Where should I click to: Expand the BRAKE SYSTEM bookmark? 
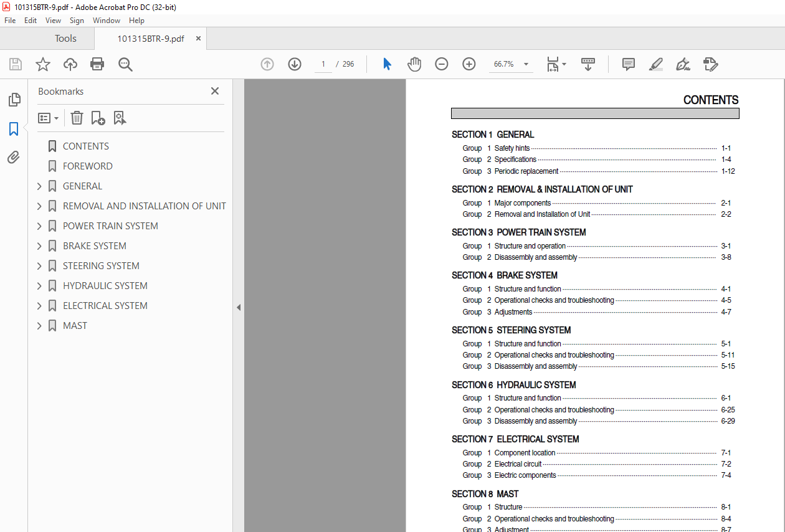tap(39, 246)
